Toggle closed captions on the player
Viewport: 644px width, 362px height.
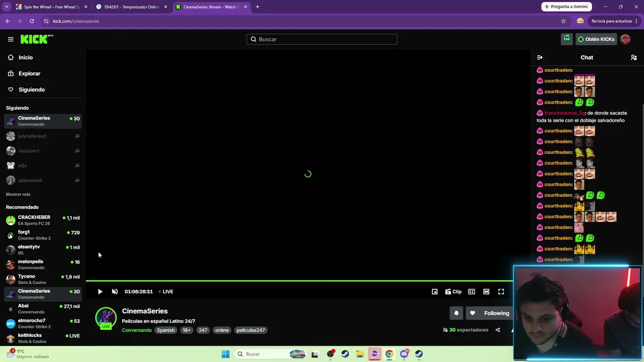point(471,292)
